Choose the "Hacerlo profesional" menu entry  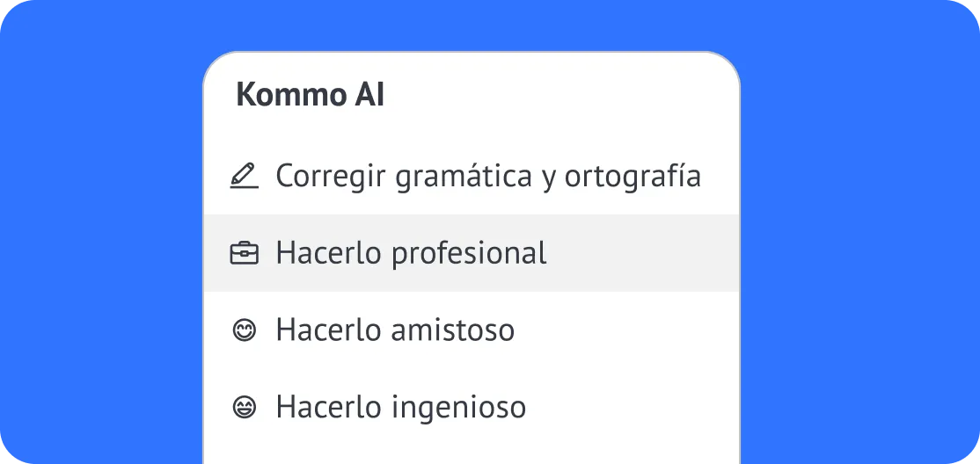[411, 254]
